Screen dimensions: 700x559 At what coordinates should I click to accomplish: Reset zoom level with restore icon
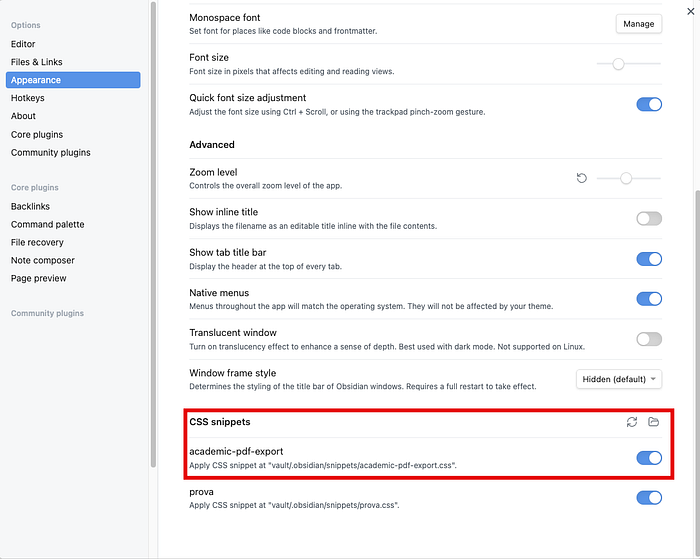click(x=581, y=178)
